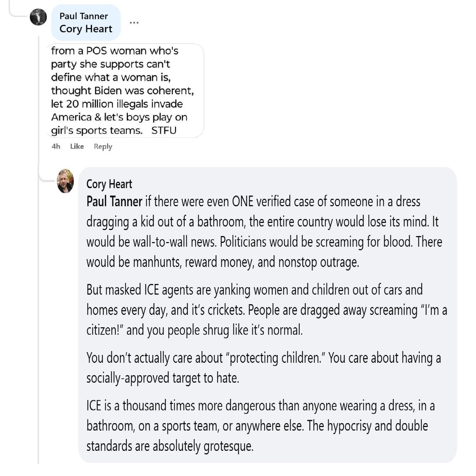Open Paul Tanner's name in top comment

tap(83, 16)
